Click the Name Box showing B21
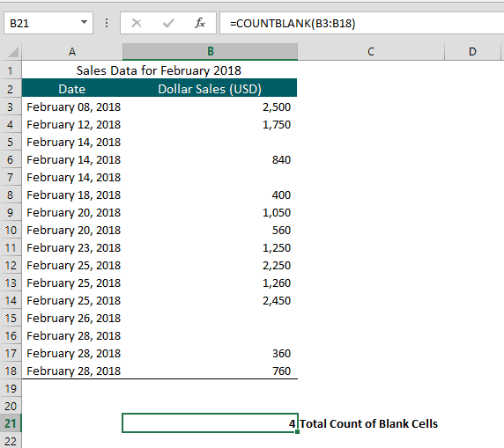Viewport: 504px width, 448px height. pyautogui.click(x=48, y=23)
